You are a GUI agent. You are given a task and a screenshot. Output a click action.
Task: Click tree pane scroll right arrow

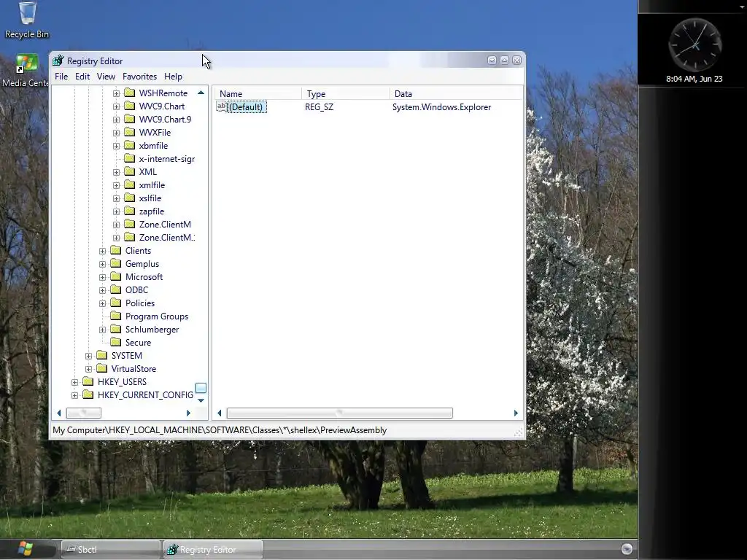[x=189, y=413]
